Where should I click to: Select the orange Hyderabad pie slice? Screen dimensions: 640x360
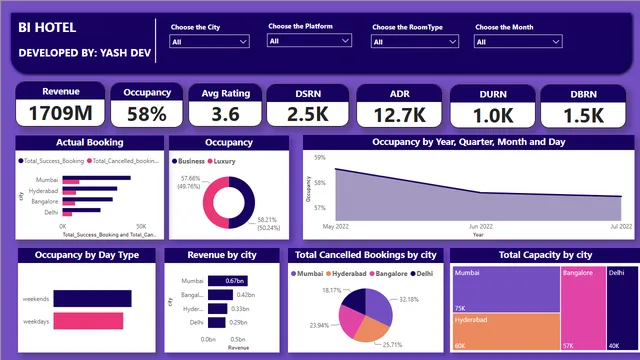click(x=370, y=330)
